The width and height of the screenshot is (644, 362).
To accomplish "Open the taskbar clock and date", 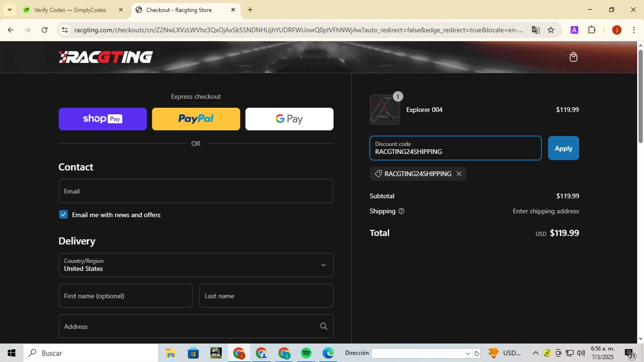I will [x=602, y=353].
